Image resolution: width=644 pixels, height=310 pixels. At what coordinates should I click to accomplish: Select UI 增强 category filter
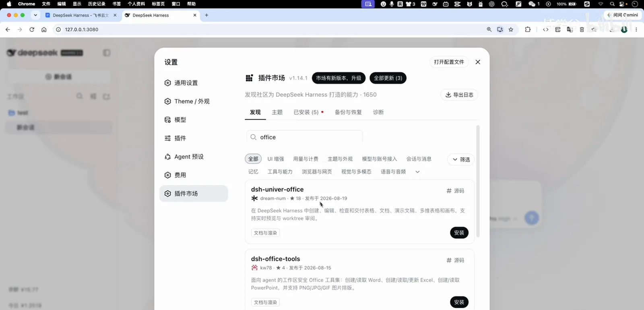tap(276, 159)
